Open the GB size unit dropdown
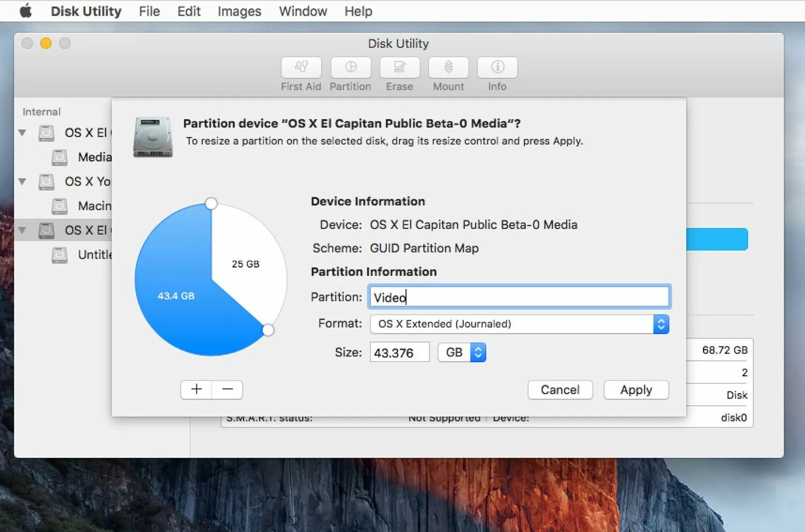This screenshot has height=532, width=805. click(x=462, y=352)
